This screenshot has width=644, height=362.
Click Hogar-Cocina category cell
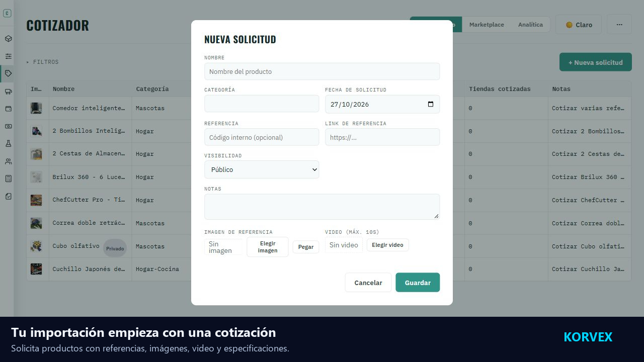coord(157,269)
